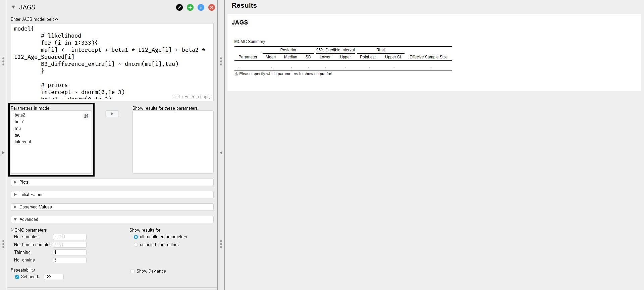
Task: Click the black pencil edit title icon
Action: point(179,7)
